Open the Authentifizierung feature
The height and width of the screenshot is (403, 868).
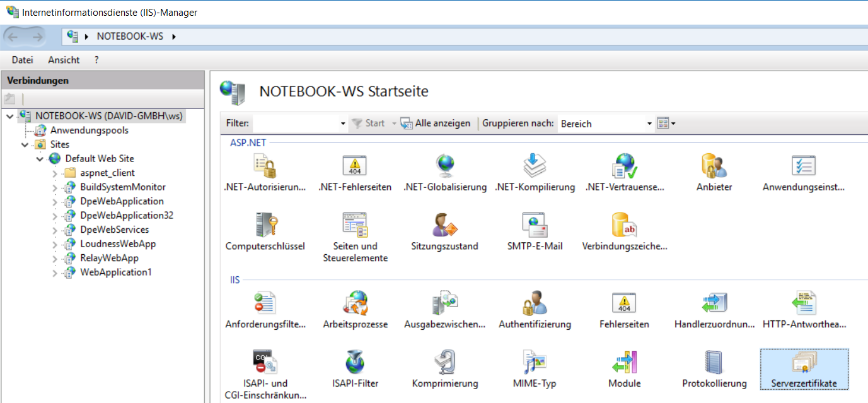coord(535,309)
